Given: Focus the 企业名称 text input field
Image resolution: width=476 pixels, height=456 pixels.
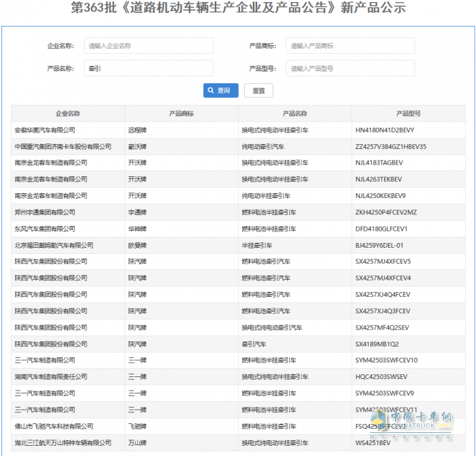Looking at the screenshot, I should (148, 46).
